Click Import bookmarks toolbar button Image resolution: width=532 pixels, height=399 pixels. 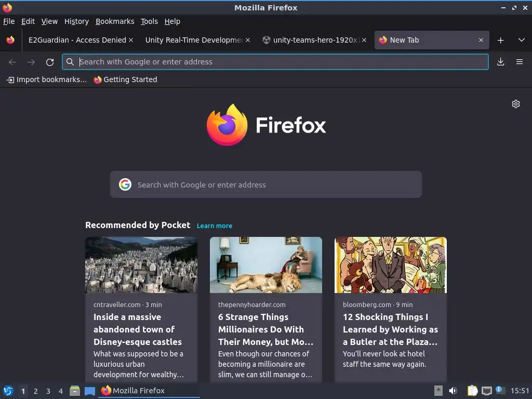click(x=47, y=79)
